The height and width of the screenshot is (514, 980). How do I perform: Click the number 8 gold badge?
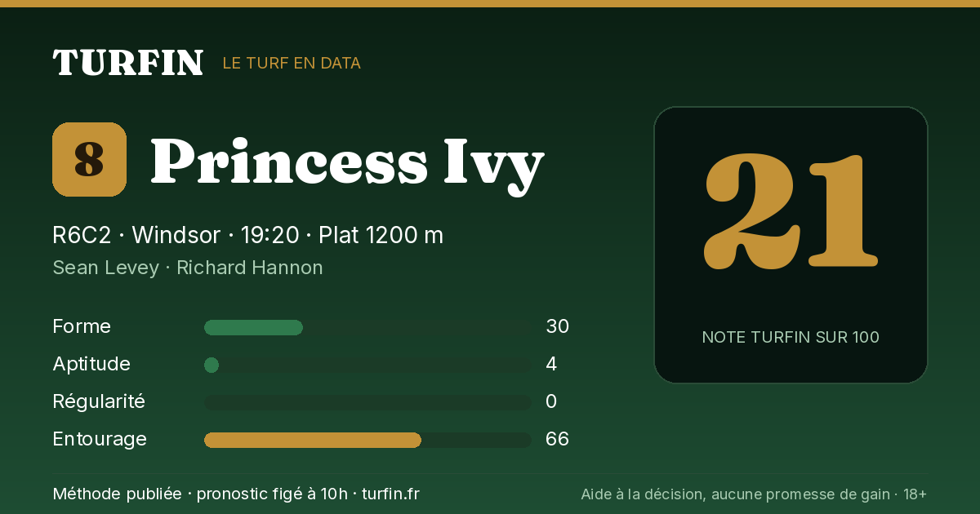tap(89, 159)
